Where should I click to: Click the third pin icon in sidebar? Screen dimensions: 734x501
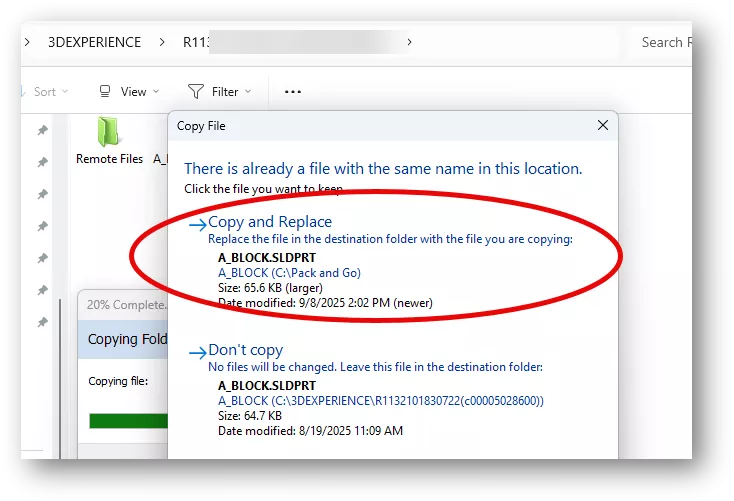pos(43,194)
